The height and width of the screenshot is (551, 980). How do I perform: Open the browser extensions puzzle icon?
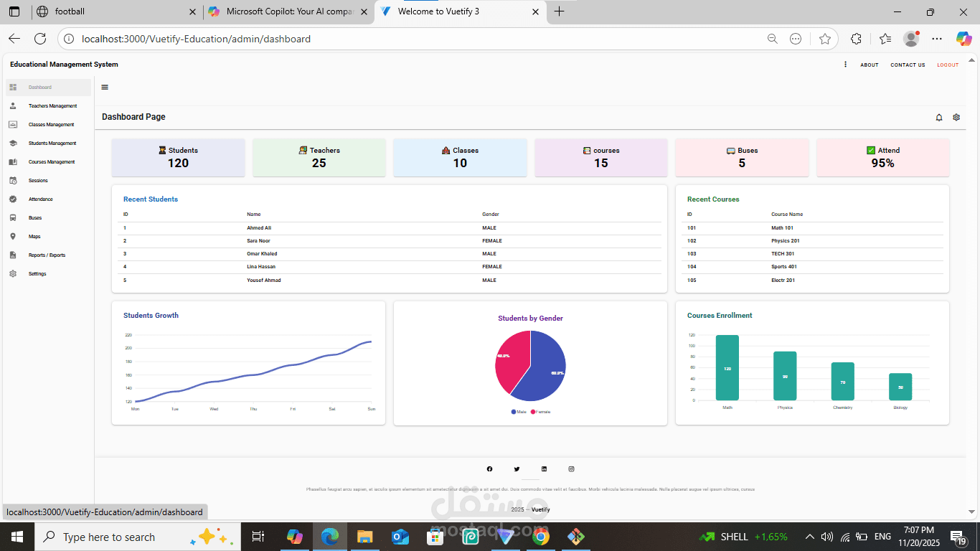point(856,39)
